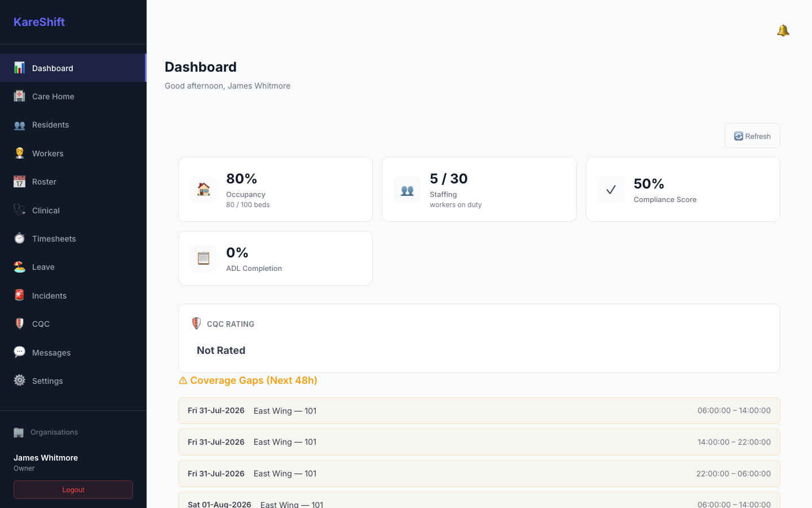This screenshot has width=812, height=508.
Task: Select the Sat 01-Aug-2026 coverage gap row
Action: click(x=479, y=500)
